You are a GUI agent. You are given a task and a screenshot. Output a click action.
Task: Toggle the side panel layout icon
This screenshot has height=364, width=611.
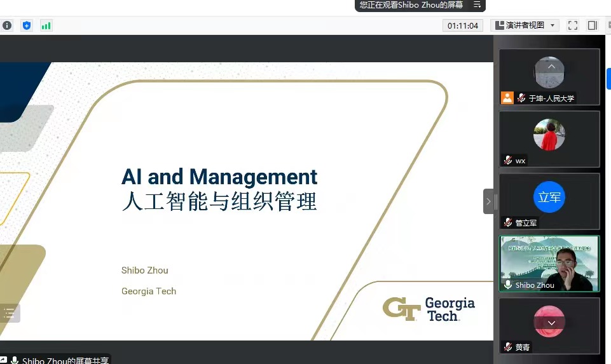click(x=592, y=25)
